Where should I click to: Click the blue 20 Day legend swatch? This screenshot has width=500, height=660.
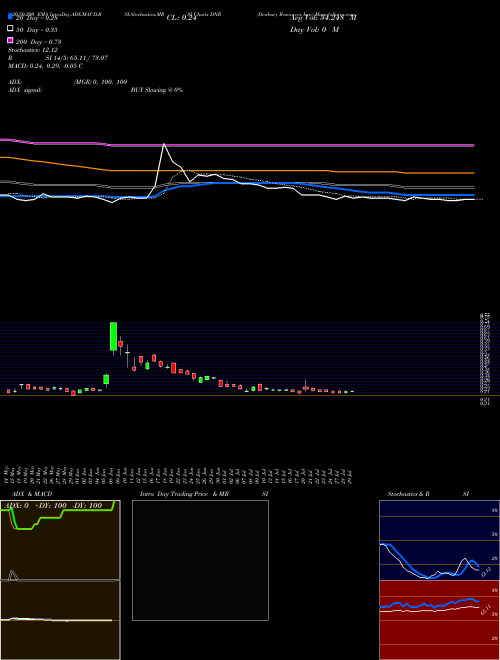[11, 17]
